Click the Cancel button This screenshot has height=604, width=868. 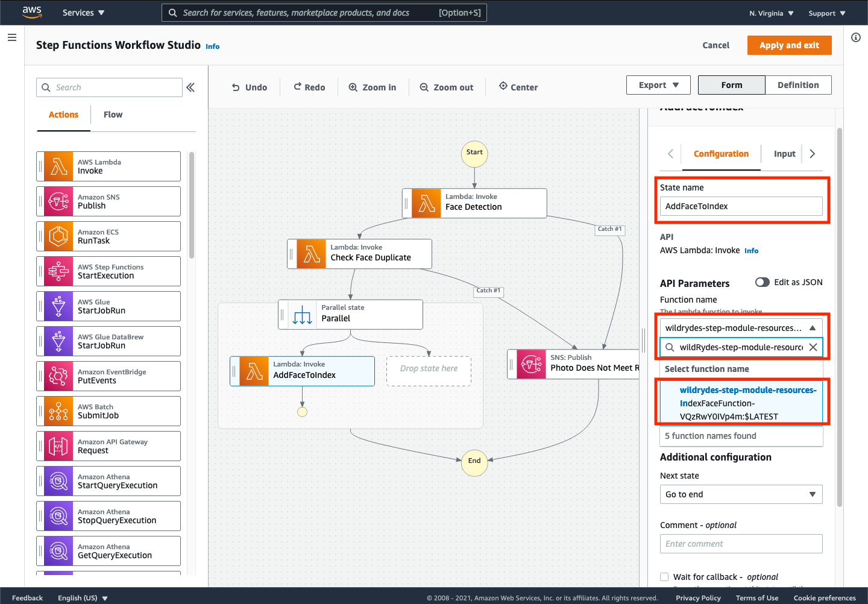point(715,45)
